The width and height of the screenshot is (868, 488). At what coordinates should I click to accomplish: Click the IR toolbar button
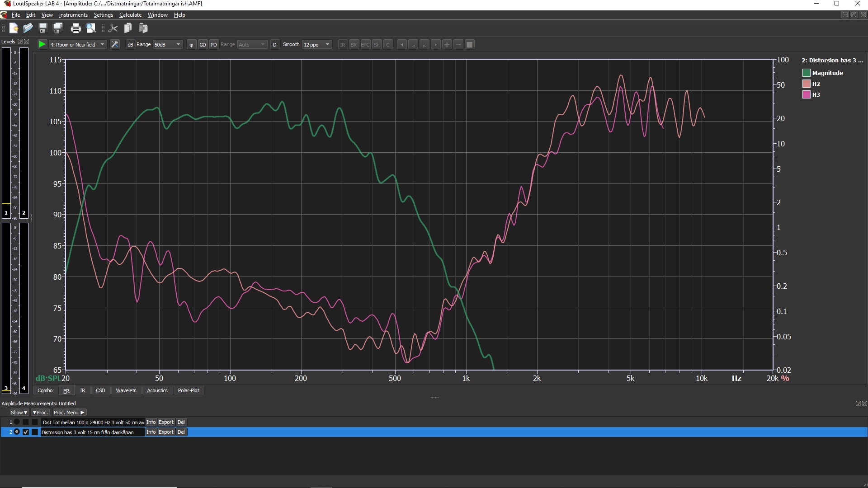click(343, 44)
